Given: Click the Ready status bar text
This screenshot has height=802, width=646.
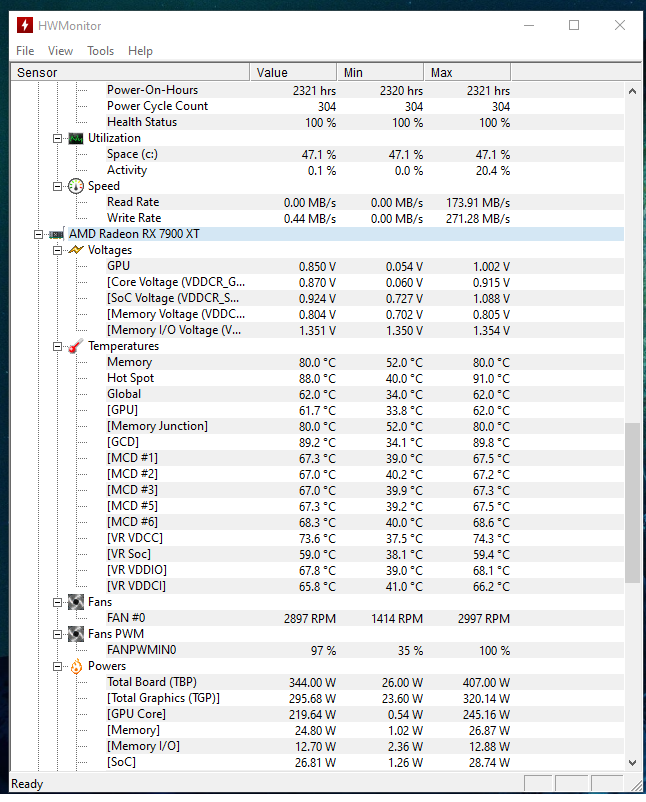Looking at the screenshot, I should (x=27, y=784).
